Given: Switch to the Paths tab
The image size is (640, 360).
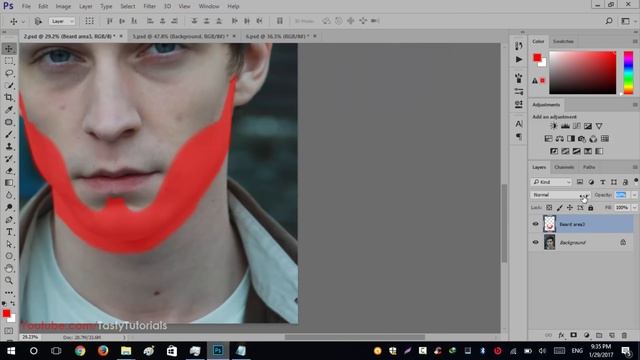Looking at the screenshot, I should pyautogui.click(x=589, y=167).
